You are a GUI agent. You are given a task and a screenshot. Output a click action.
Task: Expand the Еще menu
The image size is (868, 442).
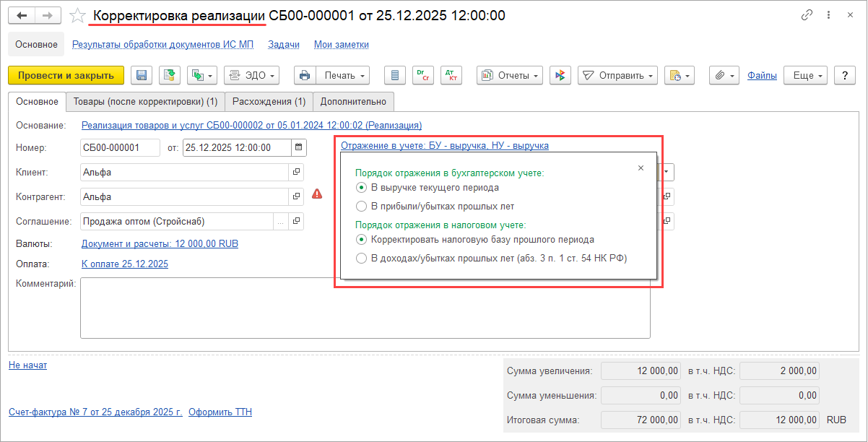(x=808, y=75)
